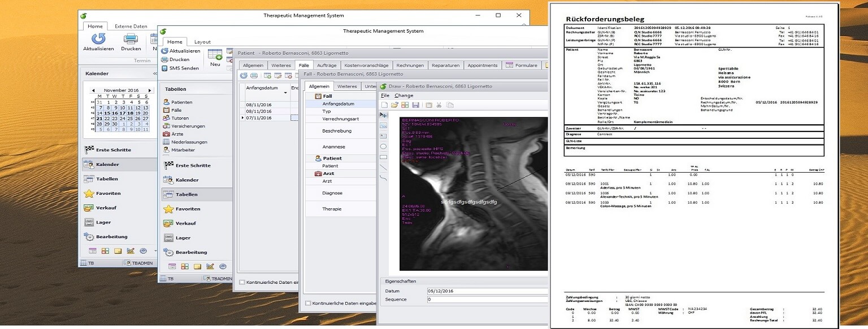Select the straight line drawing tool

(384, 168)
